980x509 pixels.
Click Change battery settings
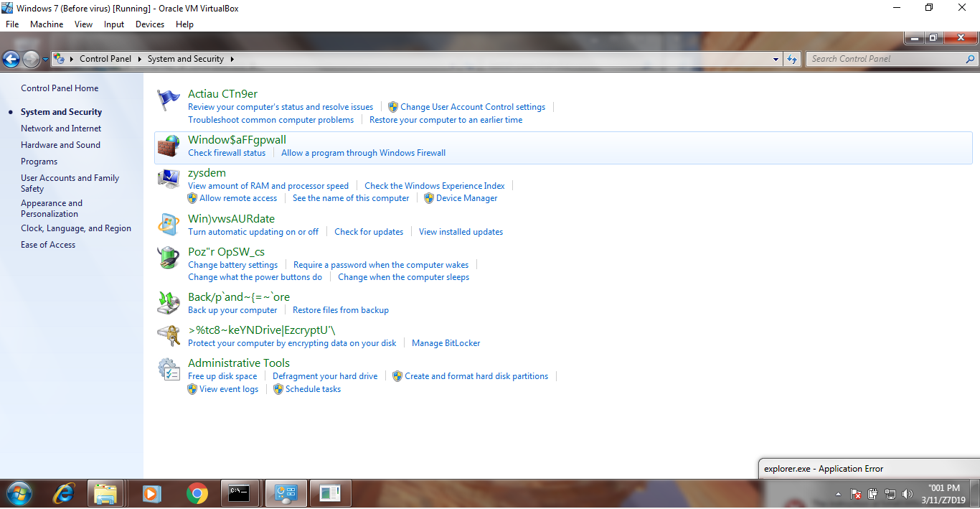pos(232,265)
